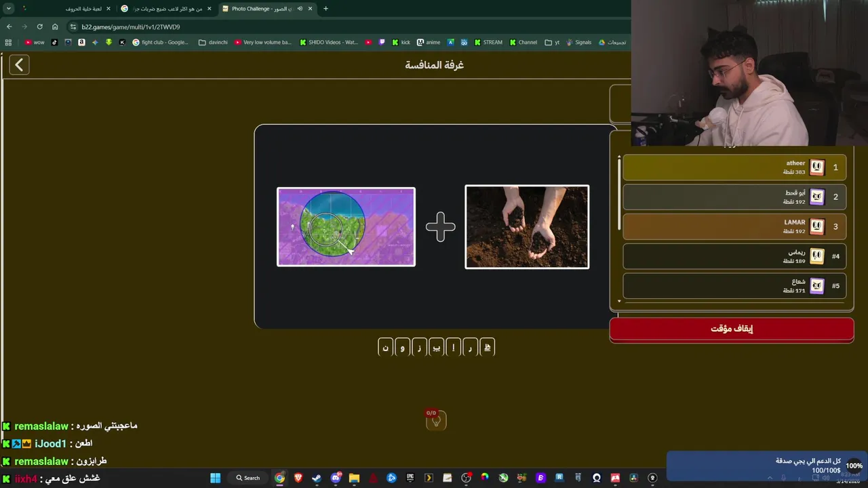Screen dimensions: 868x488
Task: Open DaVinci Resolve from the taskbar
Action: 633,478
